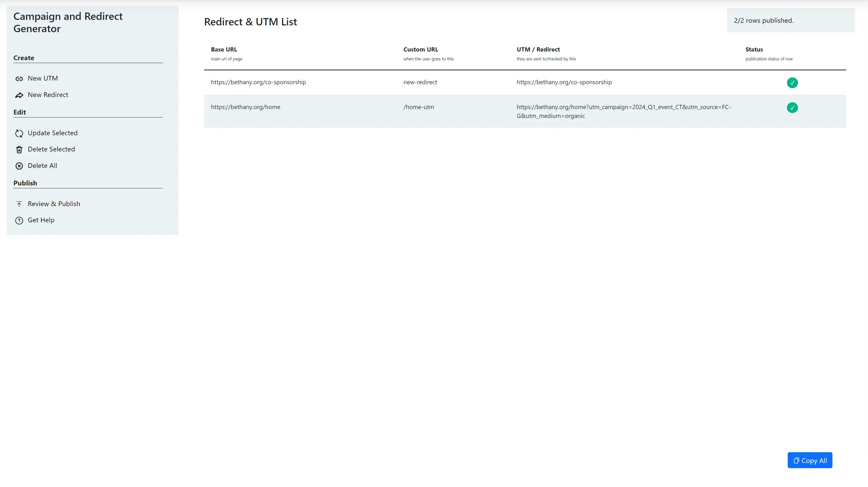Choose Update Selected
The image size is (868, 487).
(x=53, y=133)
